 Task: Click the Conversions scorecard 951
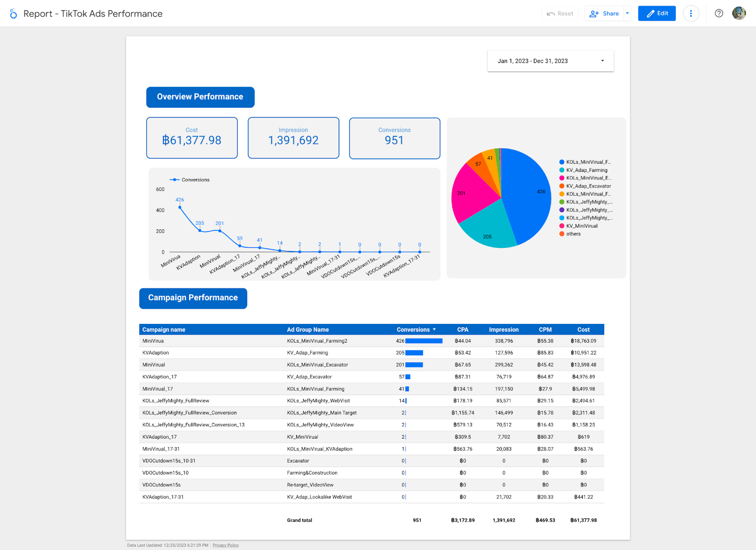[x=395, y=138]
